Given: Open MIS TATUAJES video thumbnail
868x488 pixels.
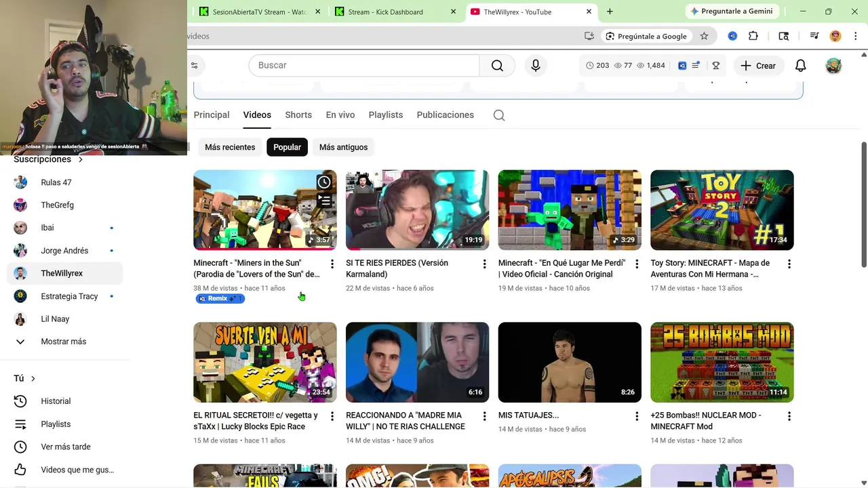Looking at the screenshot, I should point(570,363).
